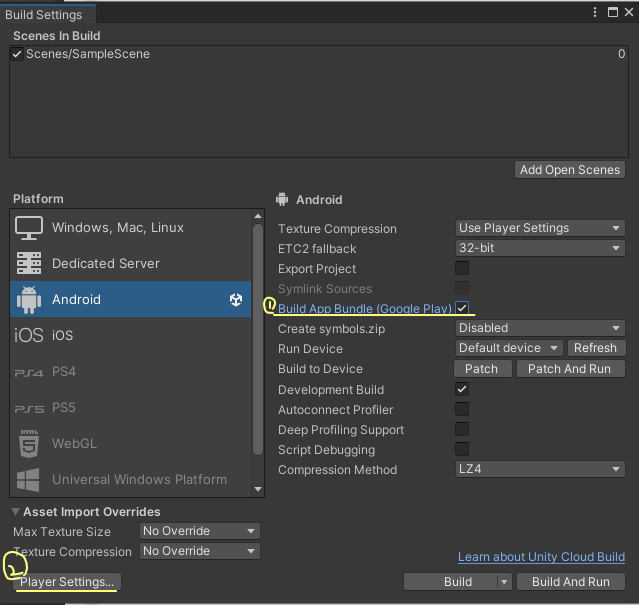The image size is (639, 605).
Task: Open Create symbols.zip Disabled dropdown
Action: 540,328
